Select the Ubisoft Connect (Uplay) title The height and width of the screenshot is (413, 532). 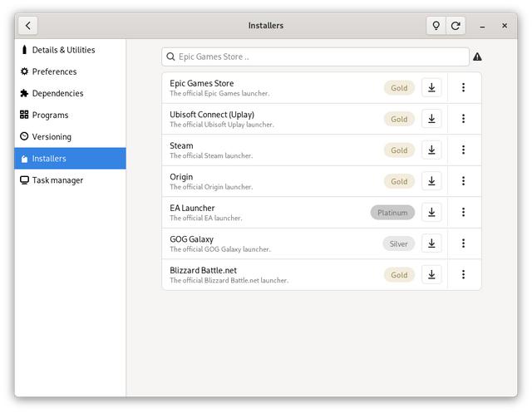point(212,115)
